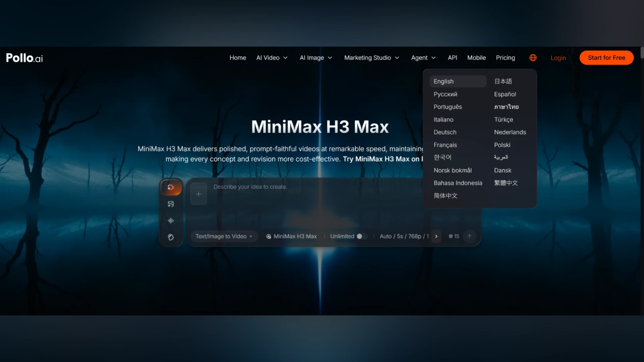
Task: Go to the Home page
Action: click(x=238, y=58)
